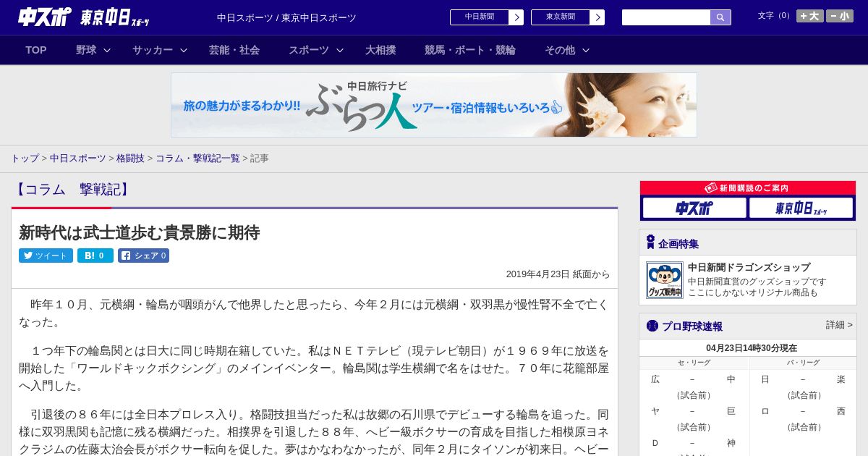Decrease font size with －小 button
This screenshot has height=456, width=868.
(840, 16)
